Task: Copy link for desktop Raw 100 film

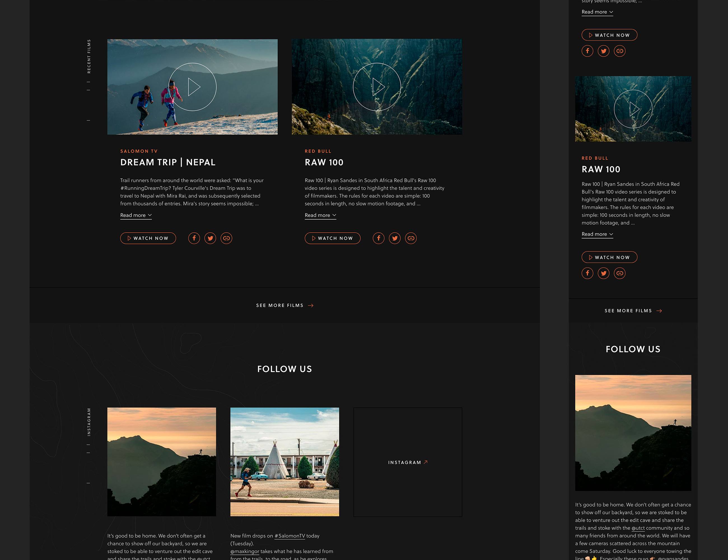Action: click(411, 238)
